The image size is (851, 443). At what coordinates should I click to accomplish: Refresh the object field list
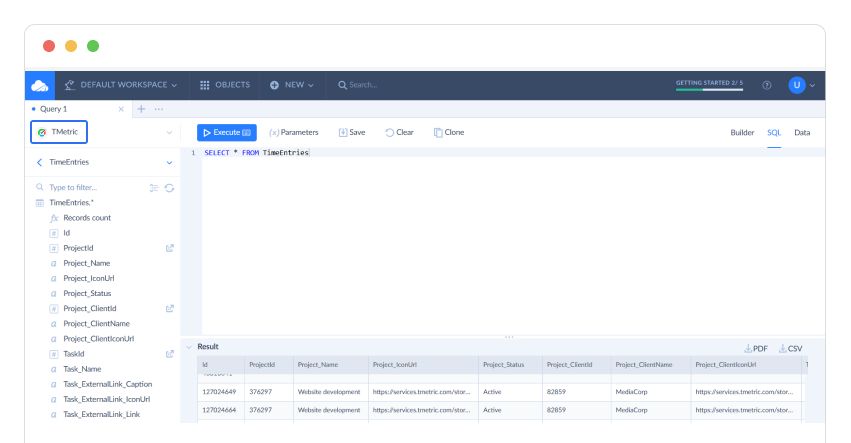pyautogui.click(x=169, y=188)
